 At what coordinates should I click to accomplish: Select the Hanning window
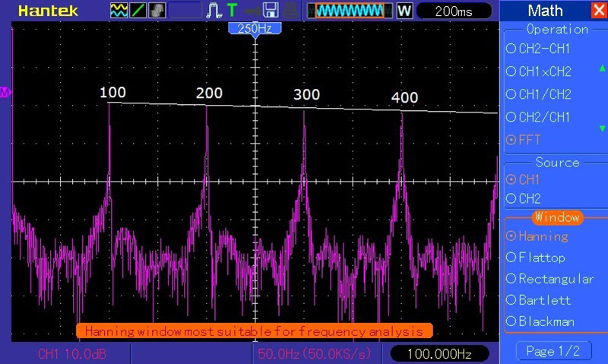(x=537, y=236)
